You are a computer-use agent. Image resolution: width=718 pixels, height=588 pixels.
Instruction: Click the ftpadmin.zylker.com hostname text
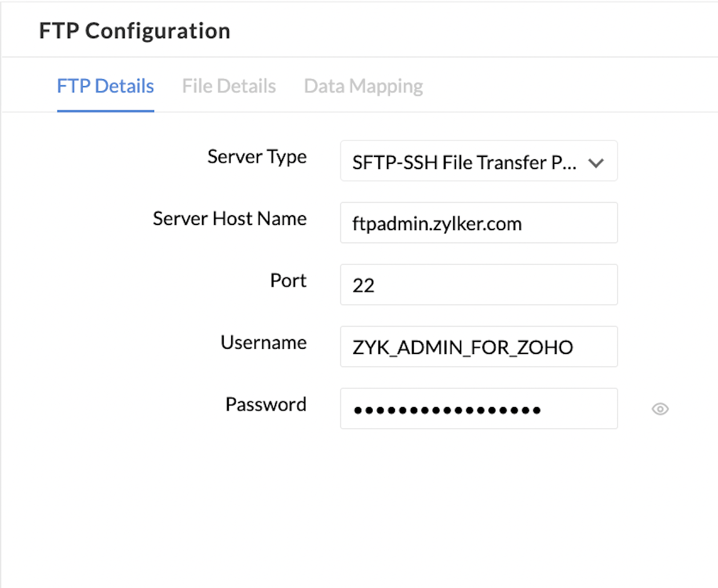point(437,224)
